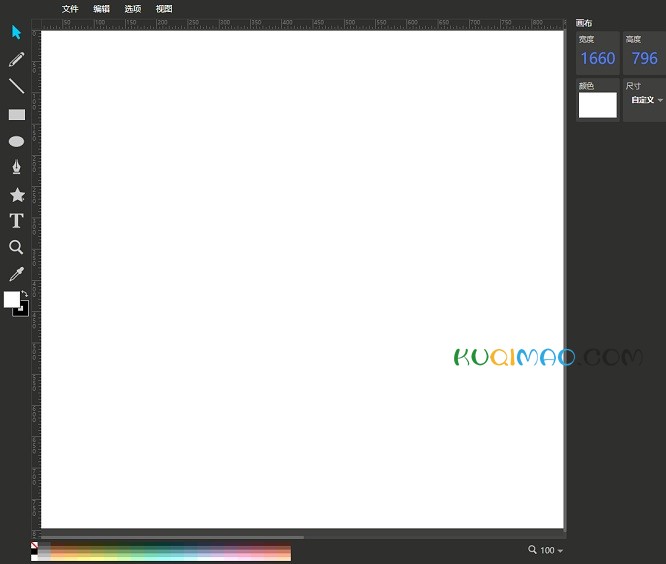666x564 pixels.
Task: Open the 选项 menu
Action: tap(133, 8)
